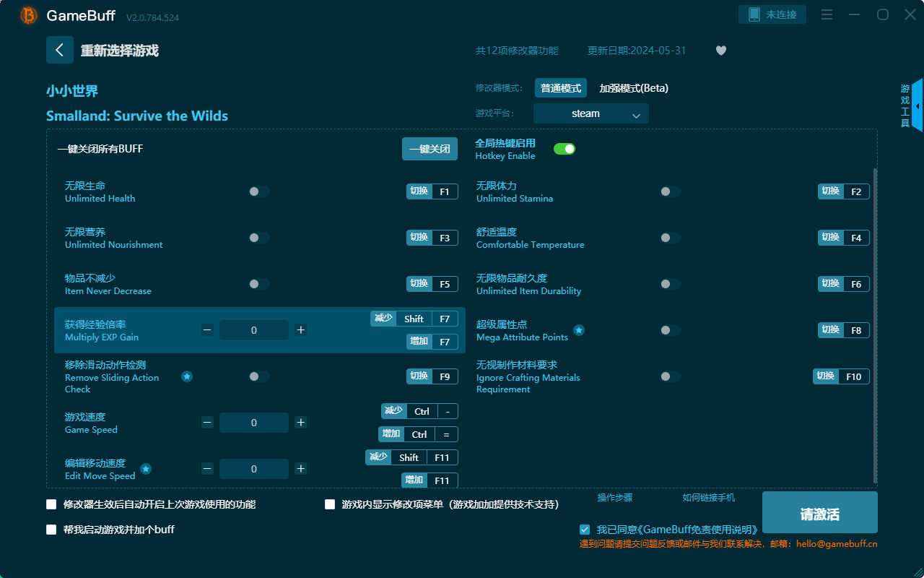Click the 一键关闭 button
The image size is (924, 578).
pyautogui.click(x=430, y=149)
